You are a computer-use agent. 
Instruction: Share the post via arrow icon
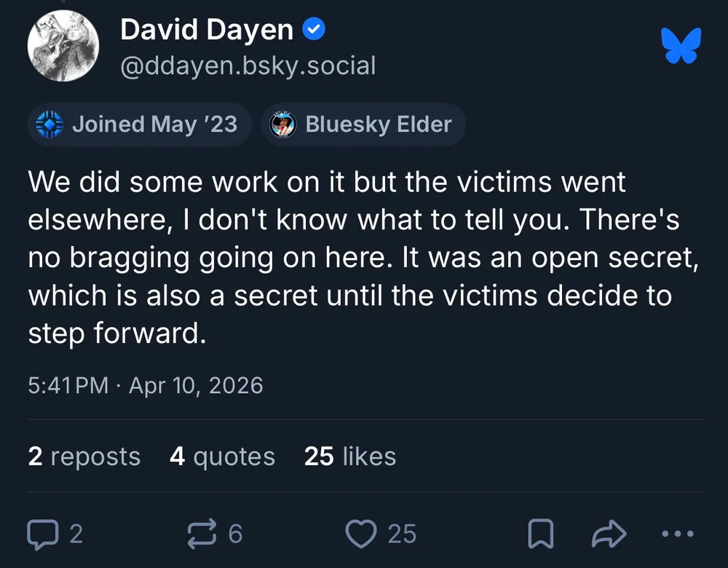(x=609, y=535)
